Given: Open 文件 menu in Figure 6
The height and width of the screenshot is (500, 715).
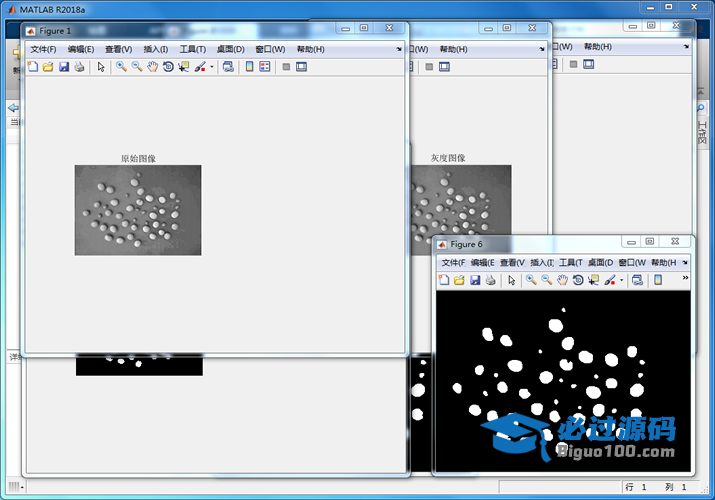Looking at the screenshot, I should [x=453, y=263].
